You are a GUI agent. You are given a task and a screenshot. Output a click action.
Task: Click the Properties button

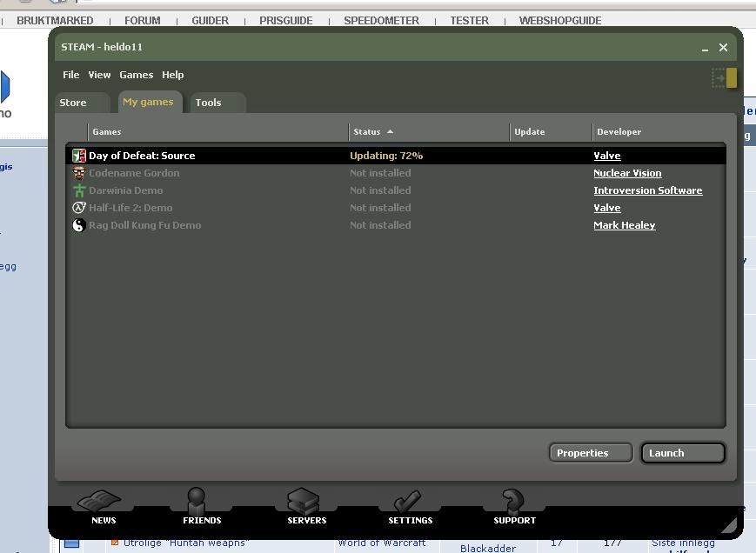click(591, 453)
